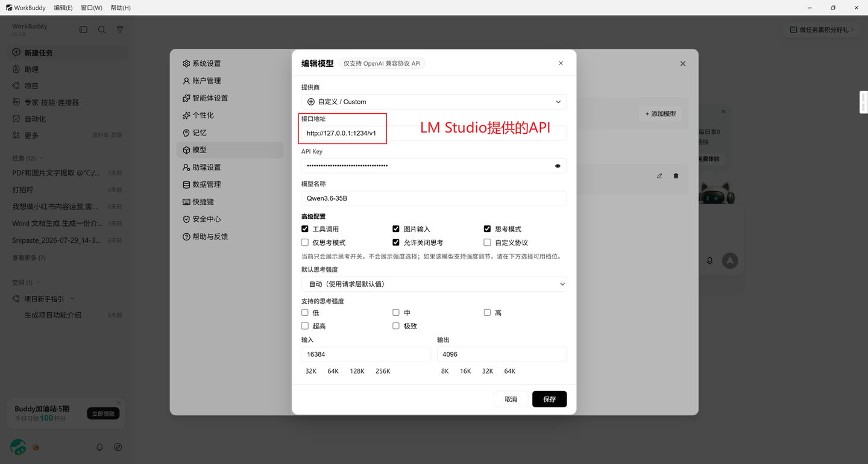868x464 pixels.
Task: Check the 低 thinking strength box
Action: 305,313
